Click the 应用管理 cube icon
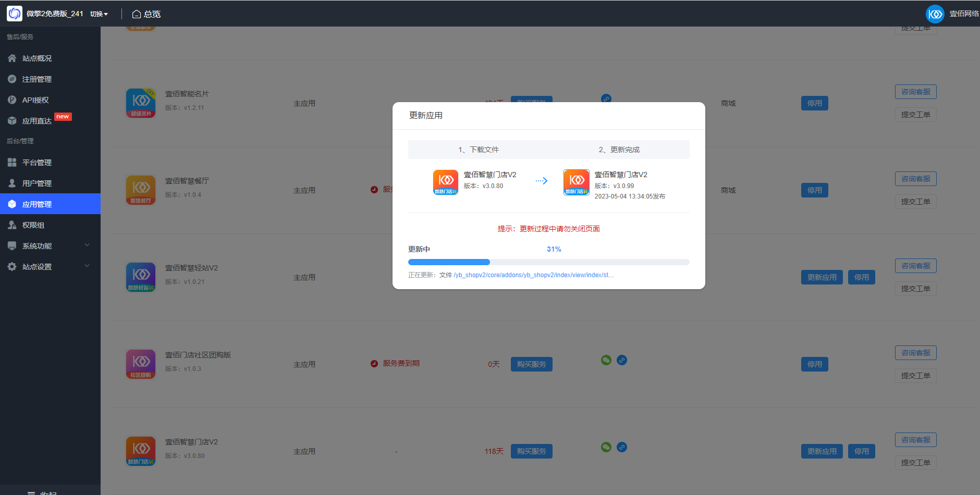This screenshot has height=495, width=980. point(12,204)
